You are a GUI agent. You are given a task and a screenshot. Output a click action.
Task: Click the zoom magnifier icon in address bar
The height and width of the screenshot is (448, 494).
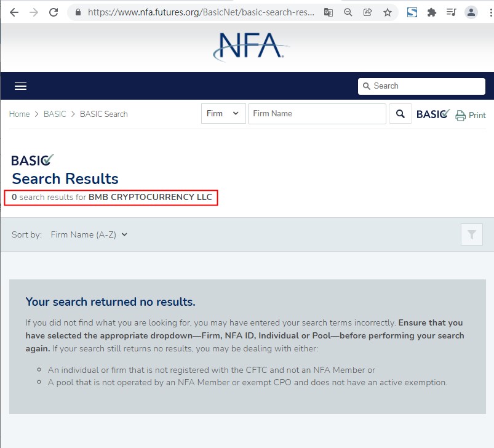click(348, 12)
